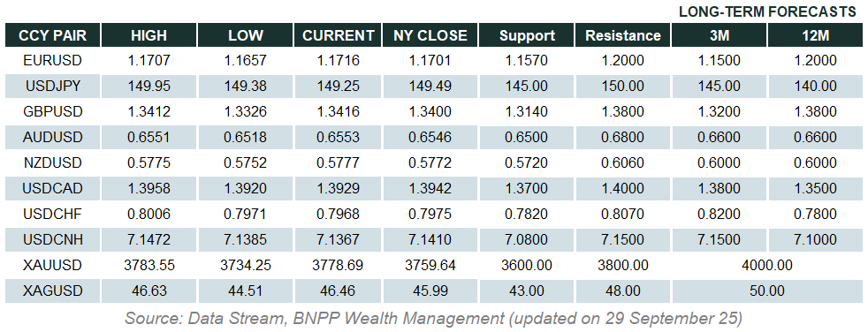The image size is (868, 332).
Task: Click the LONG-TERM FORECASTS heading
Action: click(x=767, y=11)
